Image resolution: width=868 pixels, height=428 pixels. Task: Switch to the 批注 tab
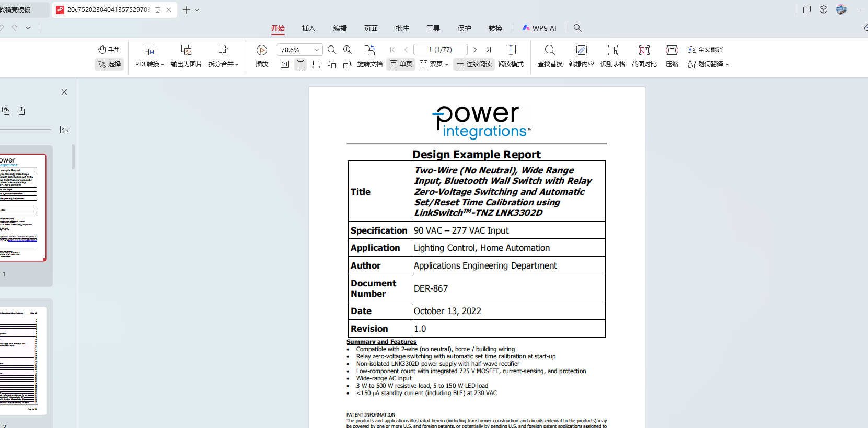(402, 28)
